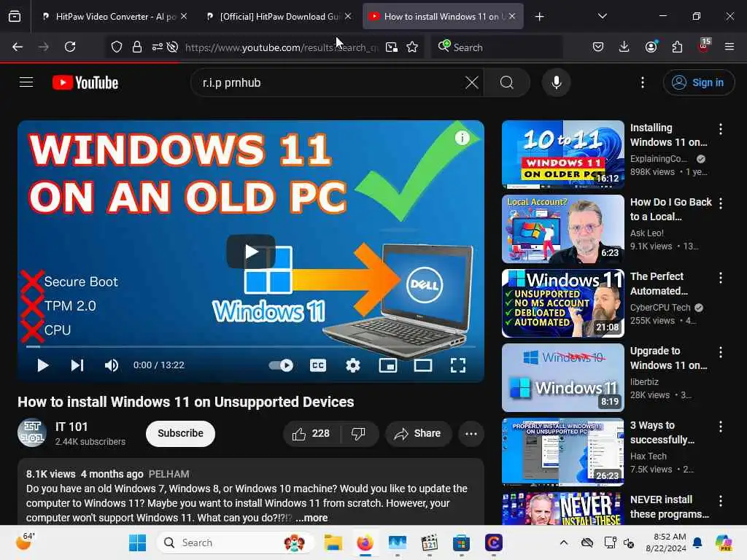Screen dimensions: 747x560
Task: Open more actions under the video
Action: (x=471, y=433)
